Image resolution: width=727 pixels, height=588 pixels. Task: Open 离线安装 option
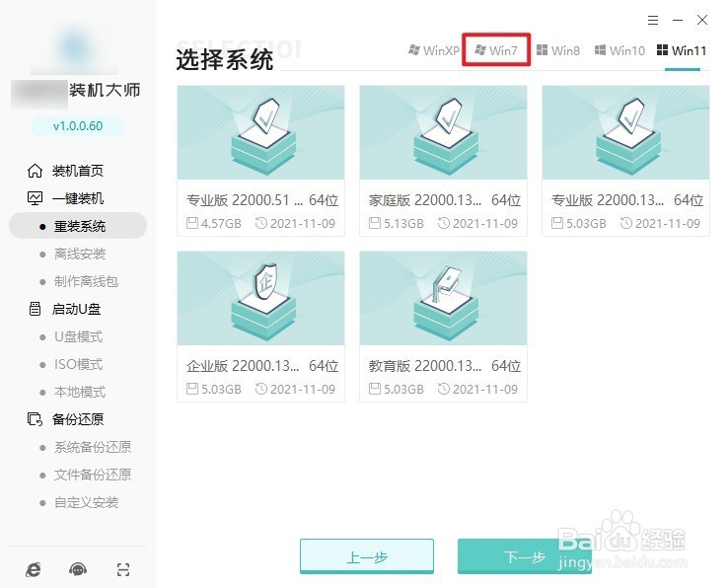click(80, 254)
